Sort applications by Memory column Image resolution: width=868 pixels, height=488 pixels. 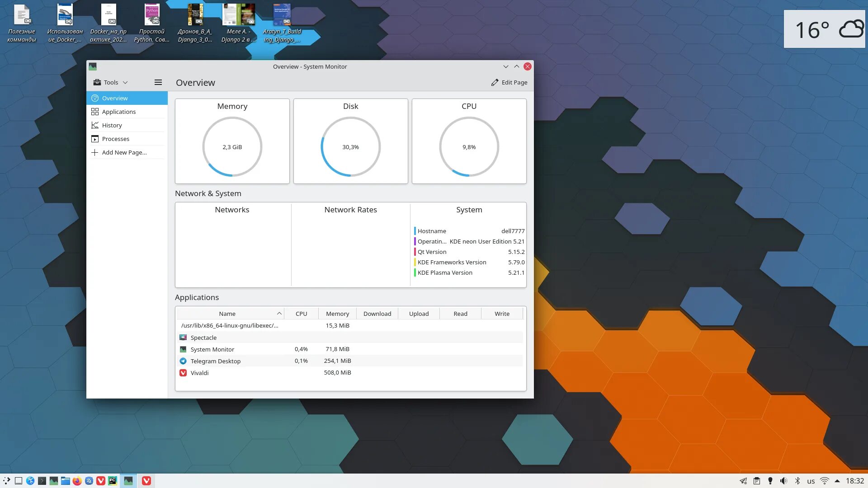pos(337,314)
